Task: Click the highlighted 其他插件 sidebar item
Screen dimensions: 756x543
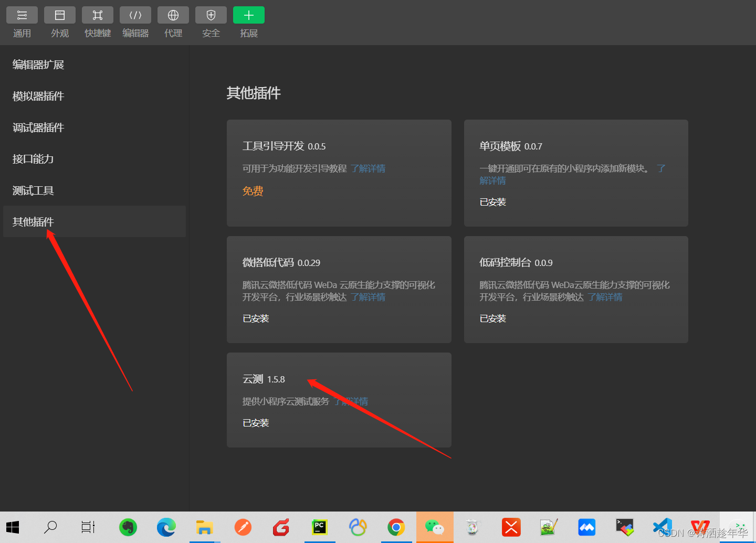Action: 94,221
